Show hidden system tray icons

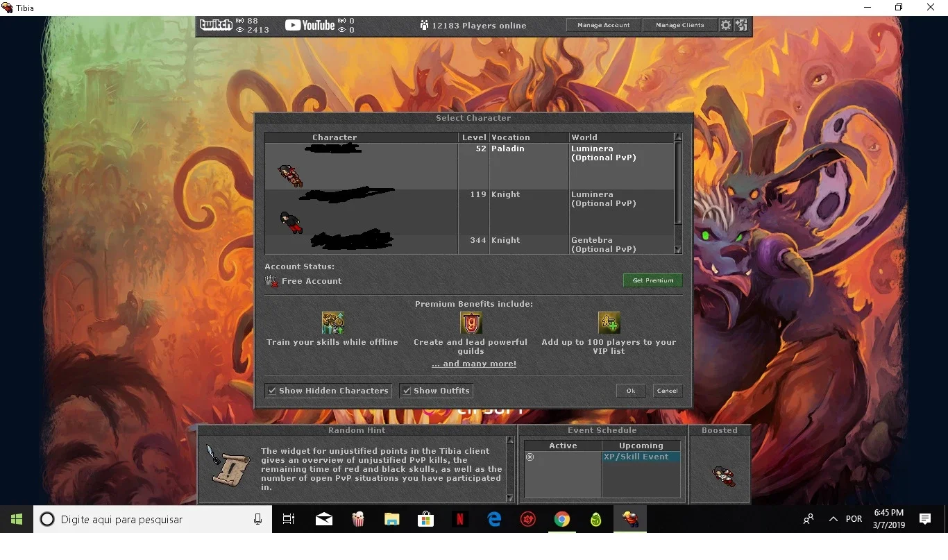pos(833,519)
